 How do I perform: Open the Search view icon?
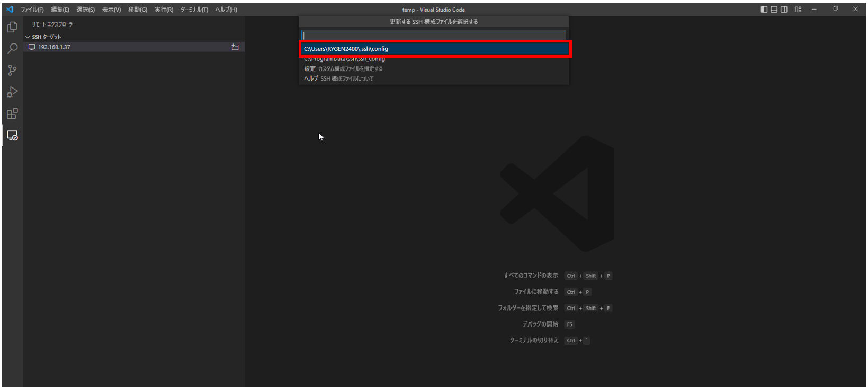click(x=12, y=49)
